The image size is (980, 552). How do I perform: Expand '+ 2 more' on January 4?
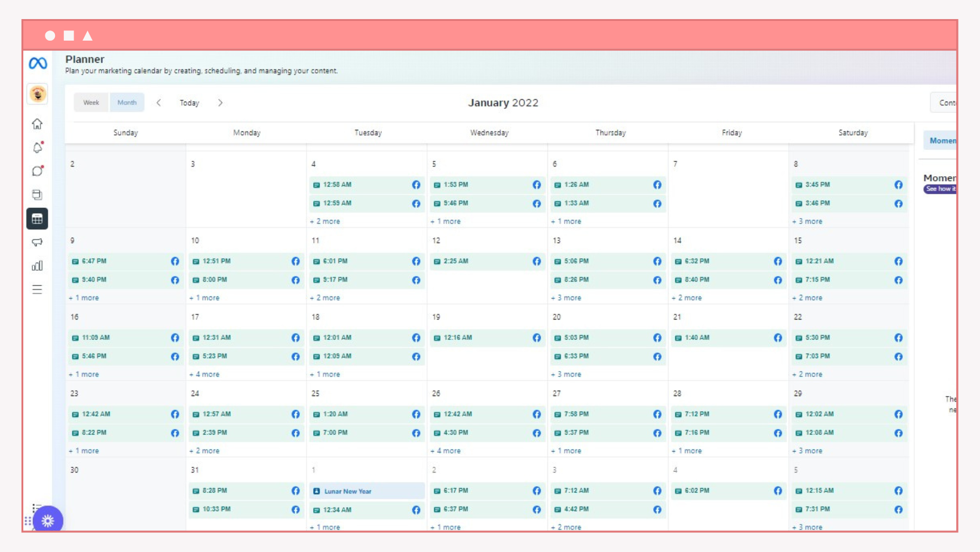click(x=325, y=222)
